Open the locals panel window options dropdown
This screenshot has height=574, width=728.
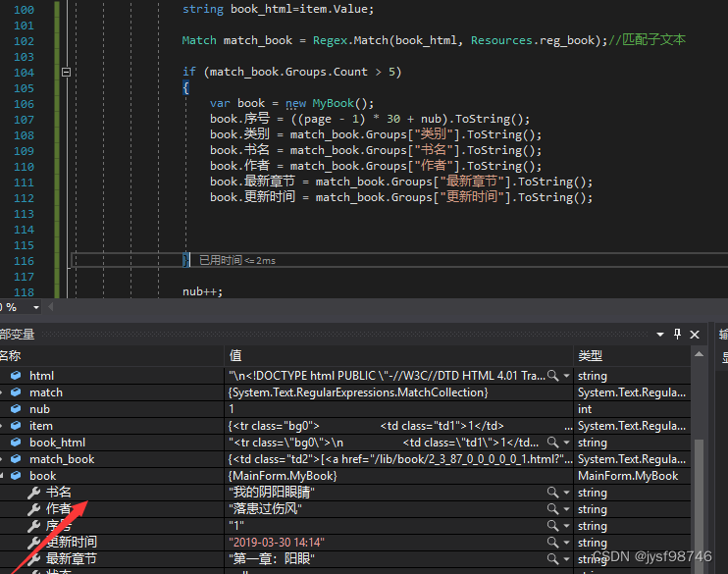659,334
